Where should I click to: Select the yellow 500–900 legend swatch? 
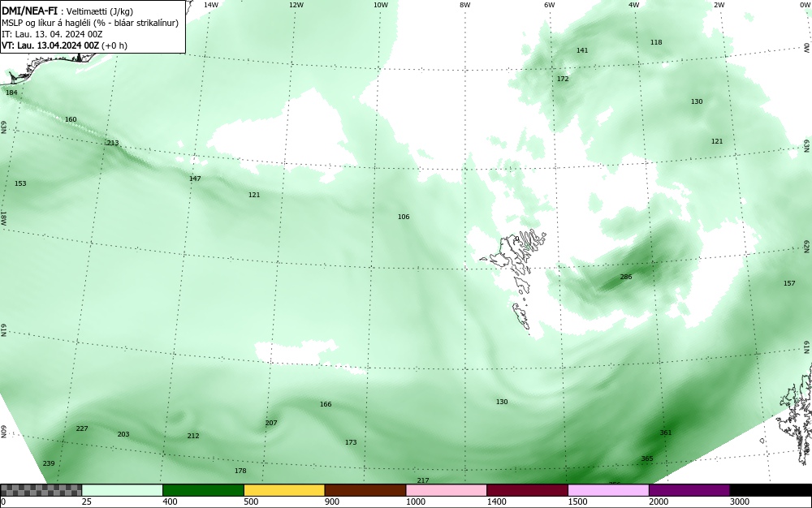tap(284, 490)
